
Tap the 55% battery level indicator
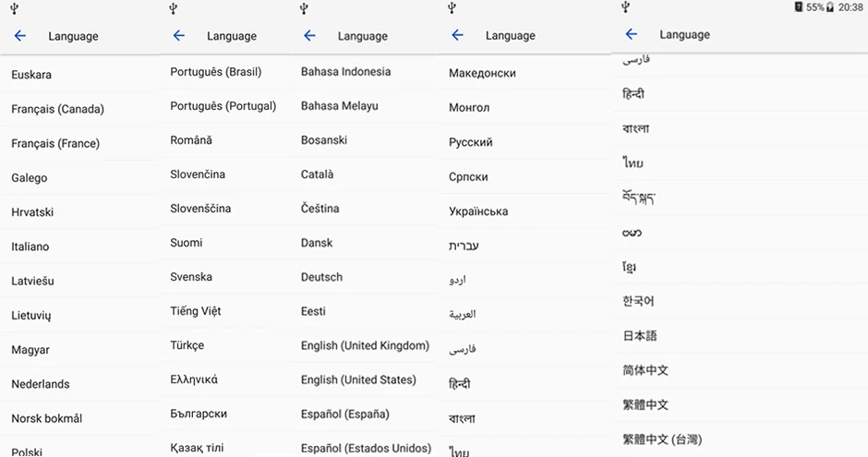814,7
